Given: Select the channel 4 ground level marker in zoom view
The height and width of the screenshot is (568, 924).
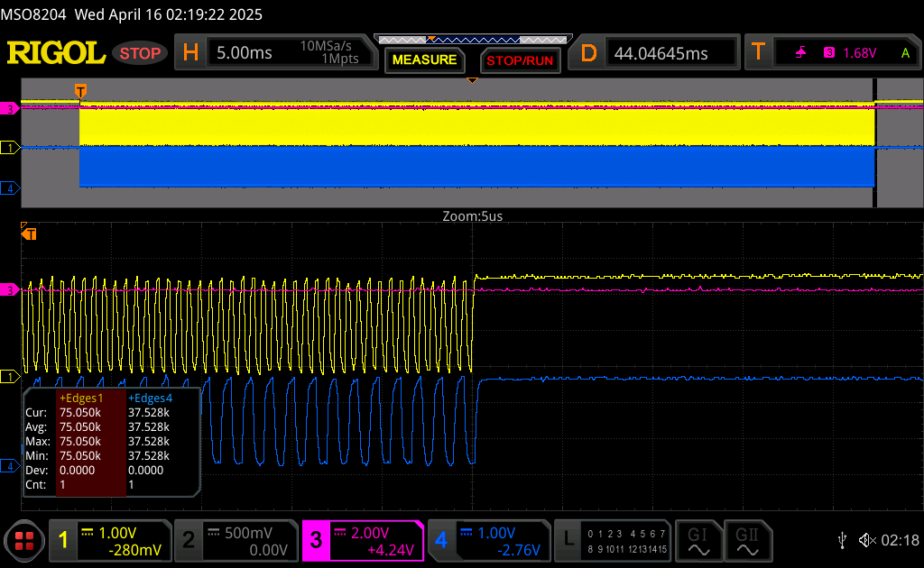Looking at the screenshot, I should tap(11, 466).
